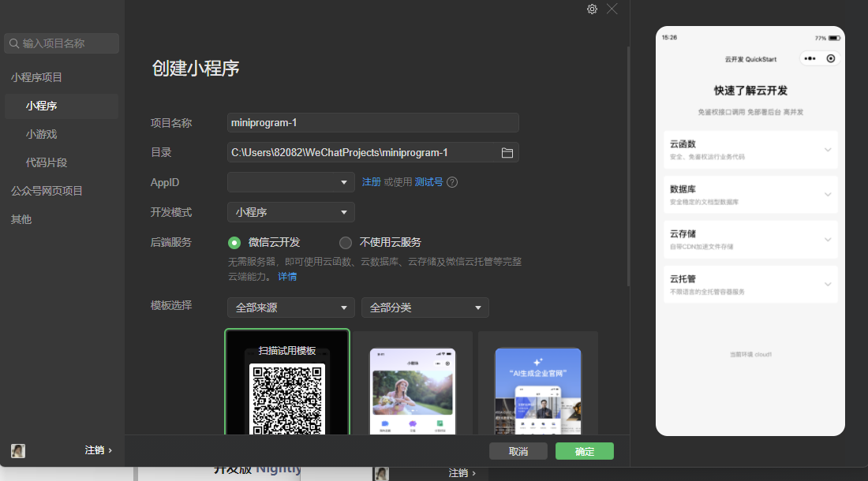Click the 当前环境 cloud1 text in preview
This screenshot has width=868, height=481.
pyautogui.click(x=750, y=354)
